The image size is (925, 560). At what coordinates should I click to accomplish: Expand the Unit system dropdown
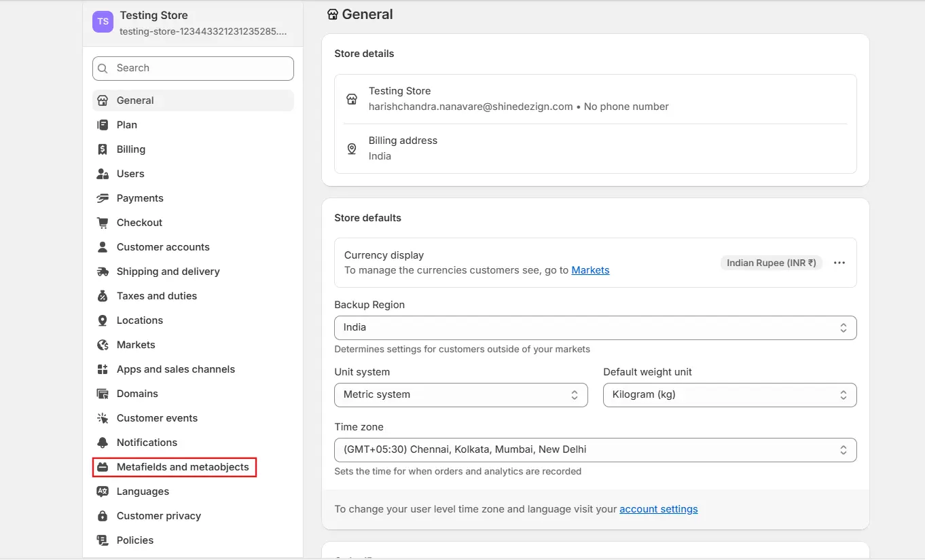click(460, 394)
